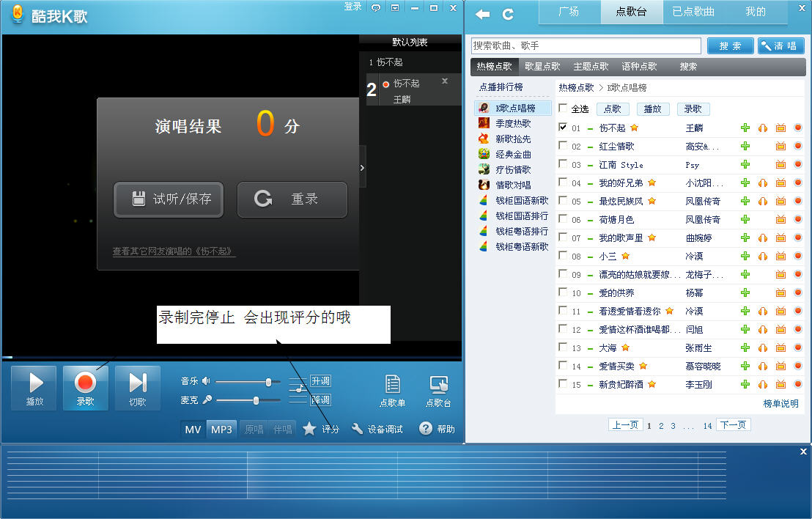Uncheck the checkbox for song 01 伤不起
Viewport: 812px width, 519px height.
point(563,128)
